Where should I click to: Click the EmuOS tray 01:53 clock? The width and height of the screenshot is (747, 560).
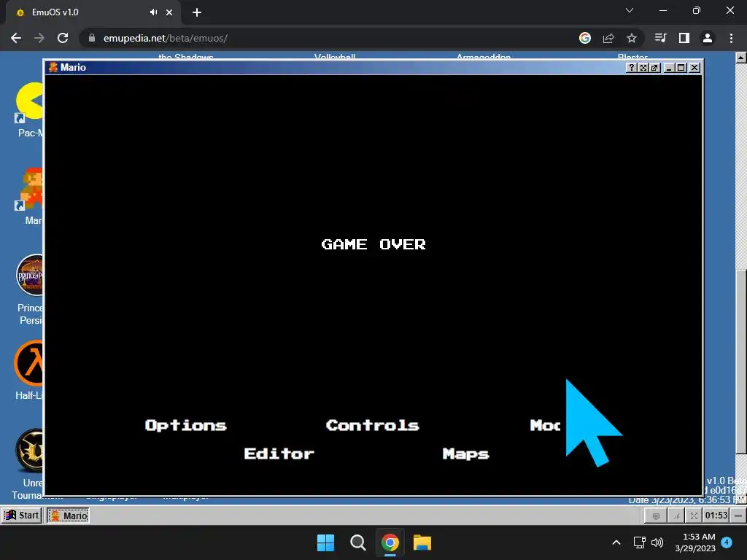click(x=716, y=516)
